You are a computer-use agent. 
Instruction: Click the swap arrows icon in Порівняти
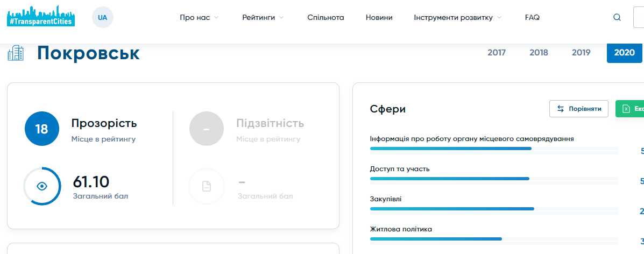pos(561,109)
